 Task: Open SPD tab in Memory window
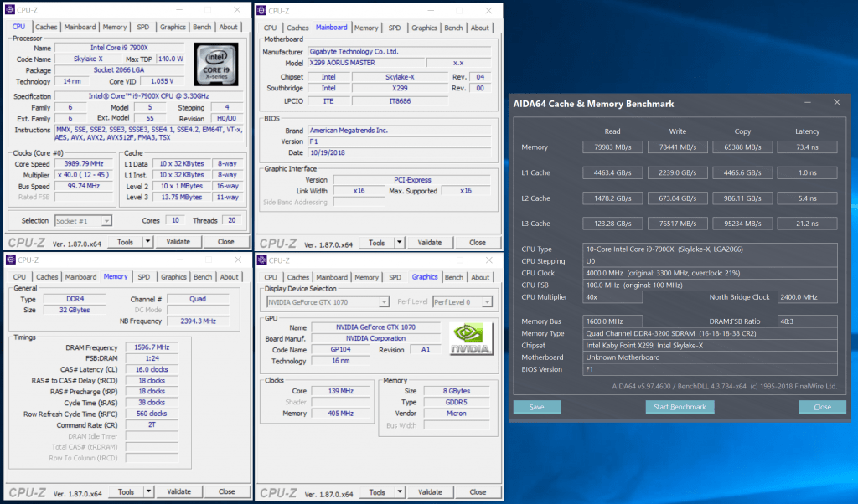pyautogui.click(x=143, y=277)
